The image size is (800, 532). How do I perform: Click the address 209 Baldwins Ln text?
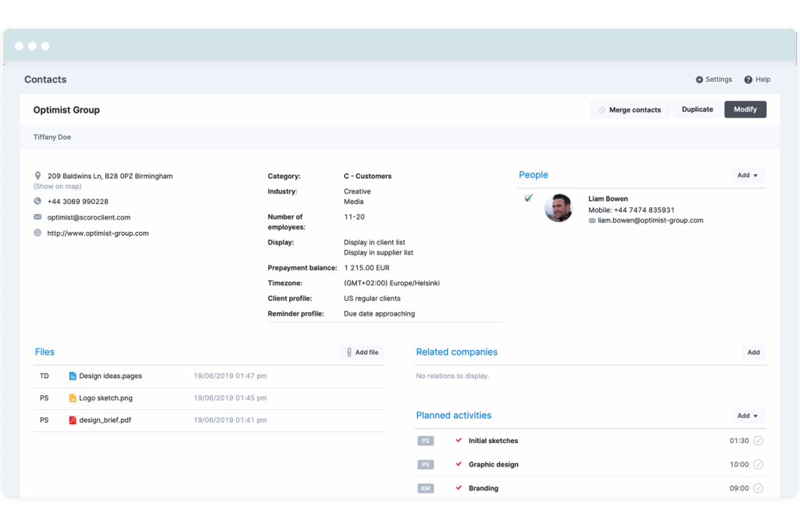109,176
